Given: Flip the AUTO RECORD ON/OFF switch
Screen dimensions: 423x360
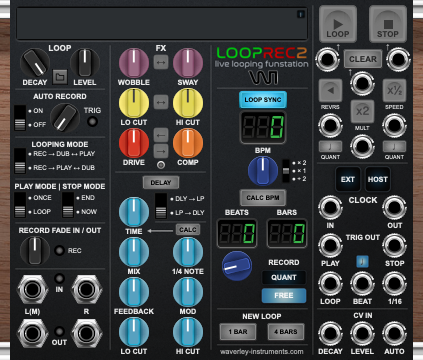Looking at the screenshot, I should (x=20, y=118).
